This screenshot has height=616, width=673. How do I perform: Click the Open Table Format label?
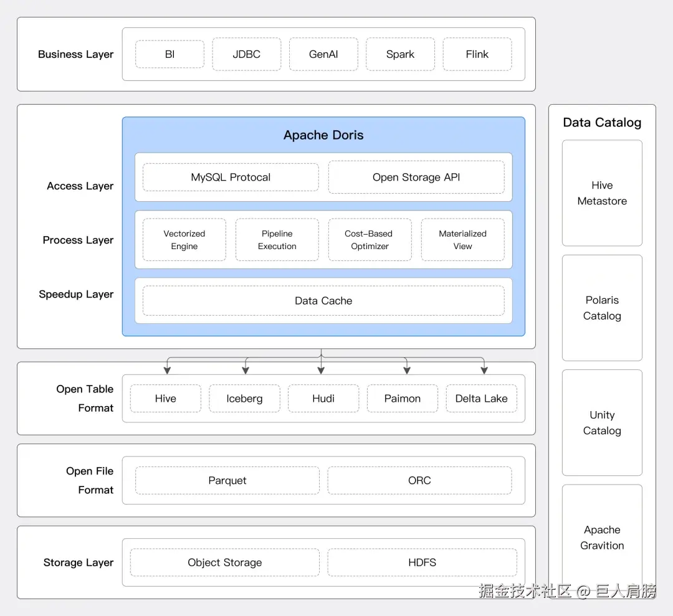click(85, 399)
